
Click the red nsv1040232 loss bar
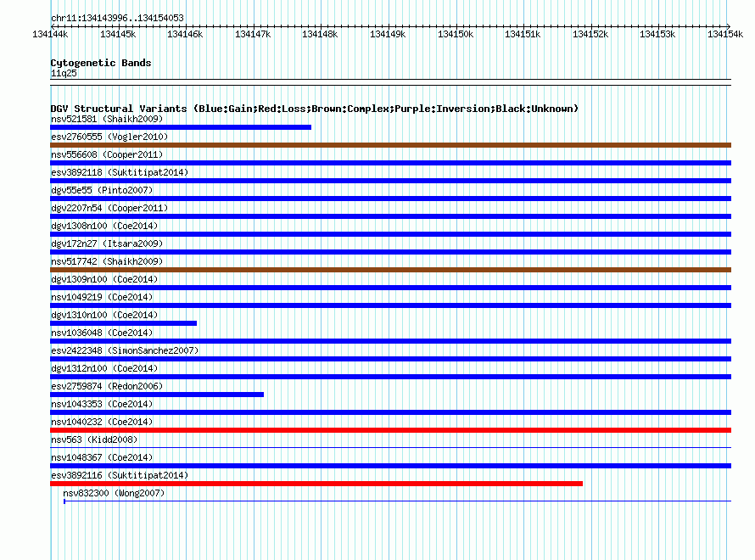390,430
